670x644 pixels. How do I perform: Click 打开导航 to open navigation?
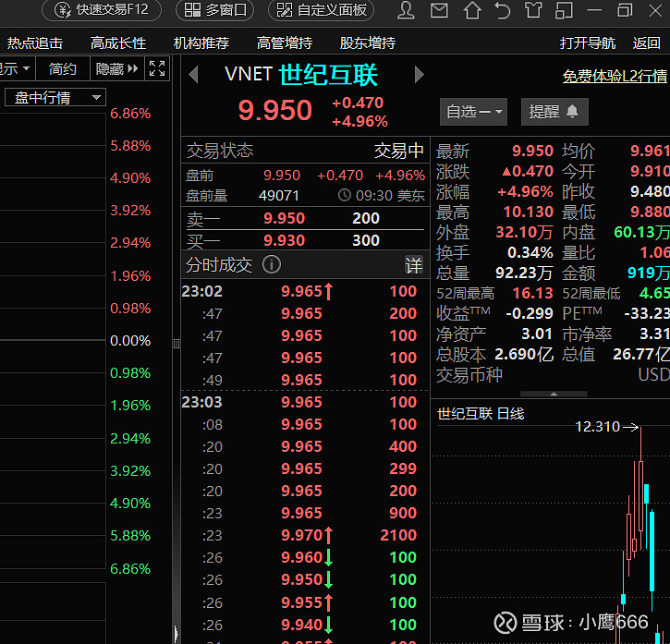coord(588,43)
